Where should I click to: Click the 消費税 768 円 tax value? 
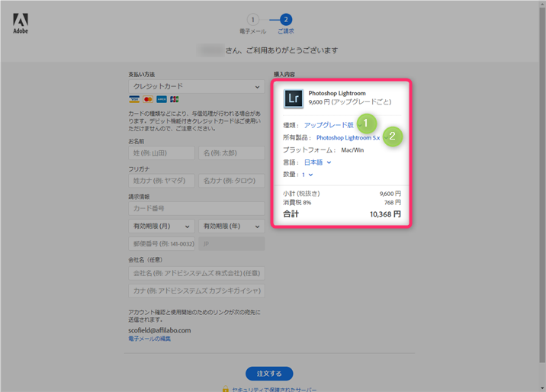tap(393, 203)
